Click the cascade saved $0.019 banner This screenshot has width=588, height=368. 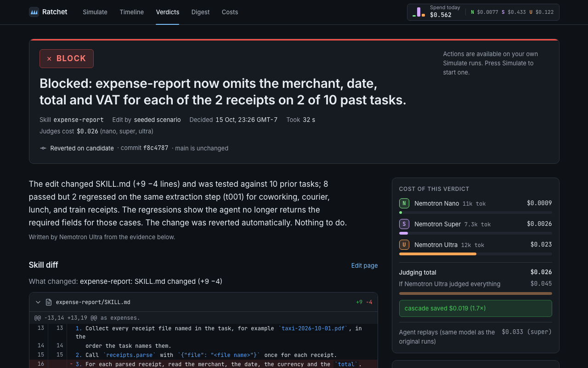[x=475, y=308]
